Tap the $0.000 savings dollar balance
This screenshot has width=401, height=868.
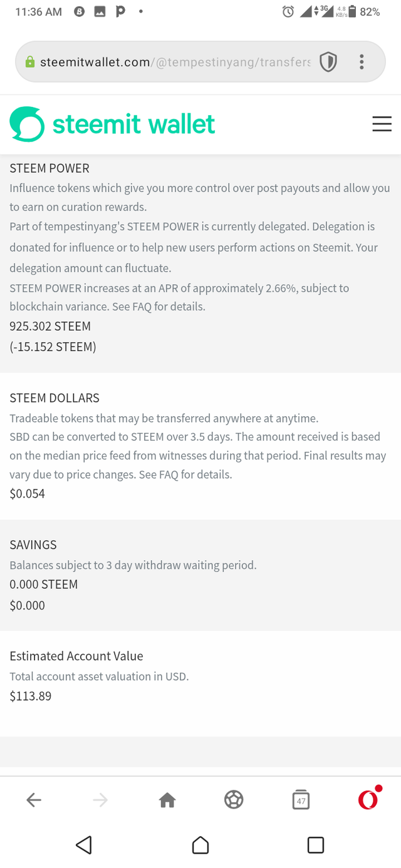coord(28,605)
